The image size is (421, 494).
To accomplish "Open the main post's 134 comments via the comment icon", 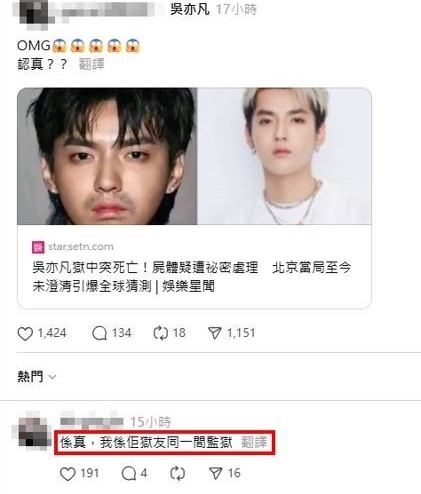I will [99, 333].
